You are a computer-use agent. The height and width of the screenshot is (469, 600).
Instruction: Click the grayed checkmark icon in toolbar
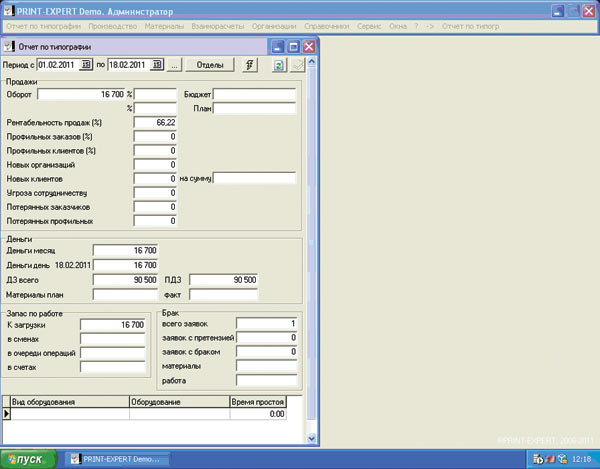[298, 65]
